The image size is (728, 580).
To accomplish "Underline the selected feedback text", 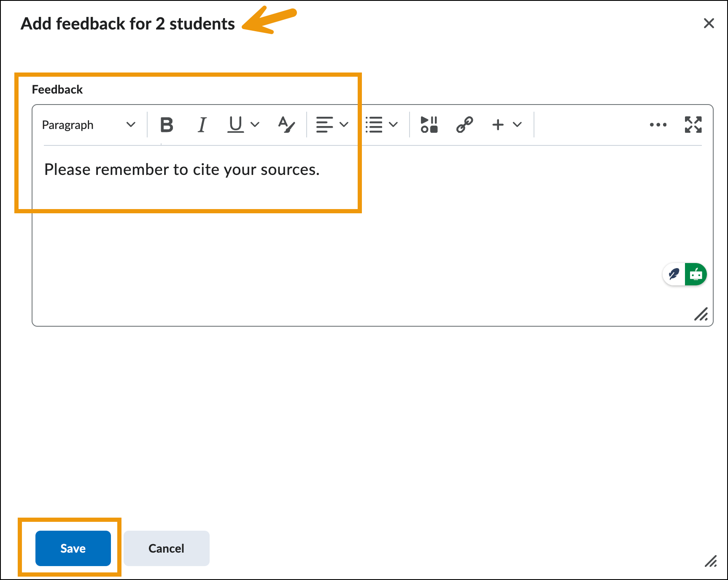I will click(x=235, y=125).
